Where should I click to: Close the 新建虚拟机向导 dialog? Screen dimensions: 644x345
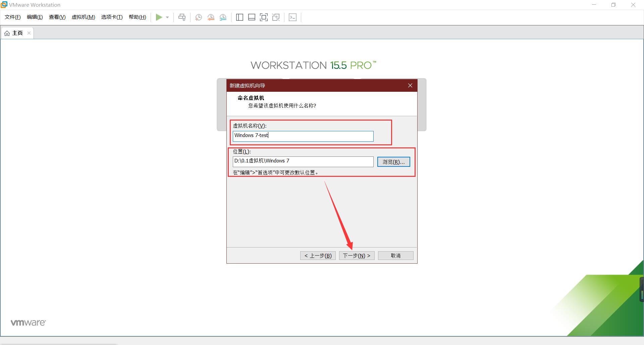[410, 85]
